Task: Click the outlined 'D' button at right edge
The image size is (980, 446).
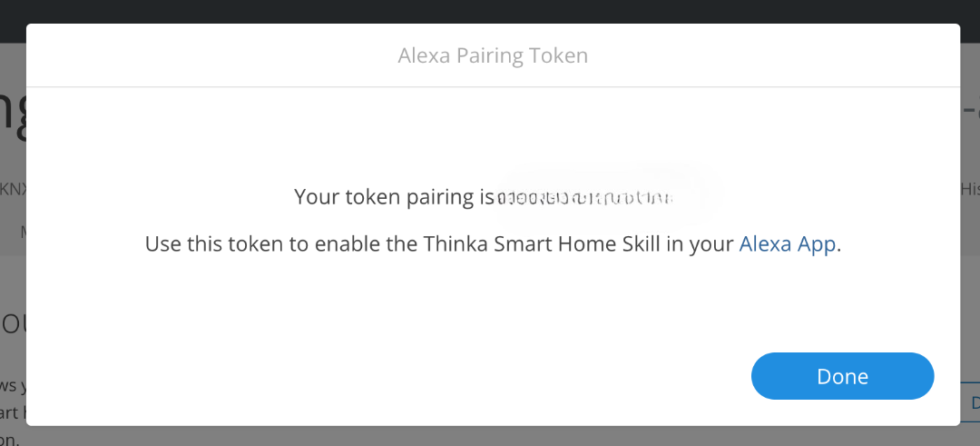Action: click(x=972, y=402)
